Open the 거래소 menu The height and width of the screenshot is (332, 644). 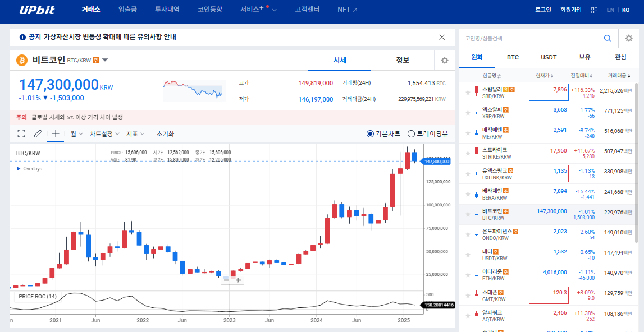(91, 10)
